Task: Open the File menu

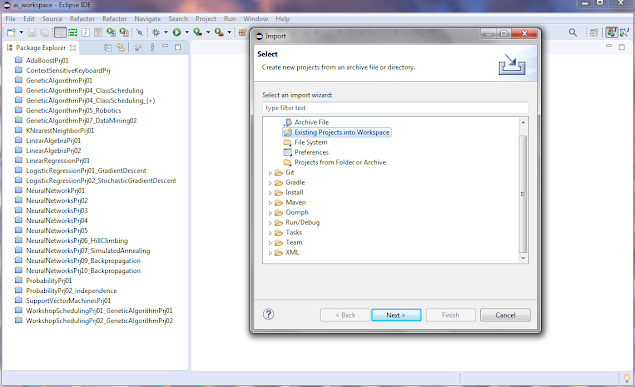Action: [x=11, y=19]
